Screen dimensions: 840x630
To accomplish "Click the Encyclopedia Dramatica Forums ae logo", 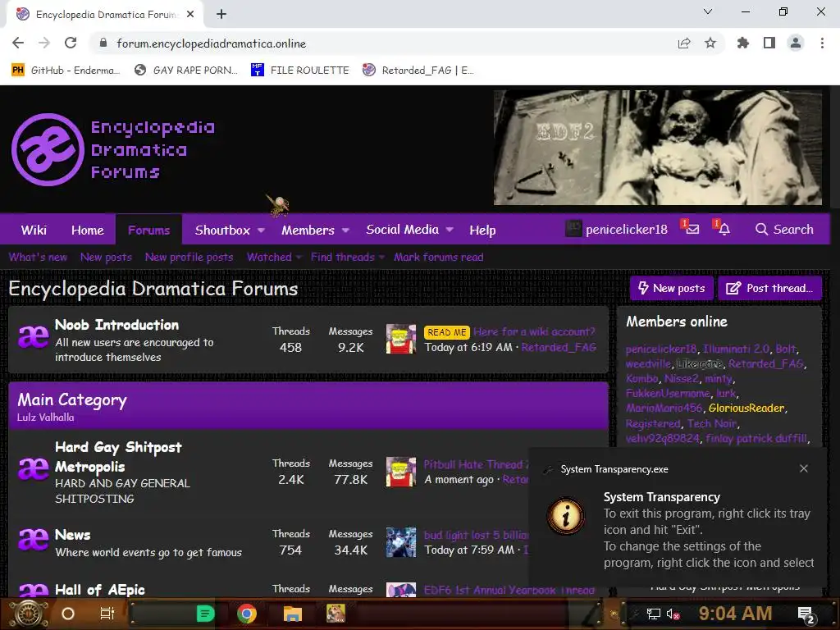I will pyautogui.click(x=48, y=149).
